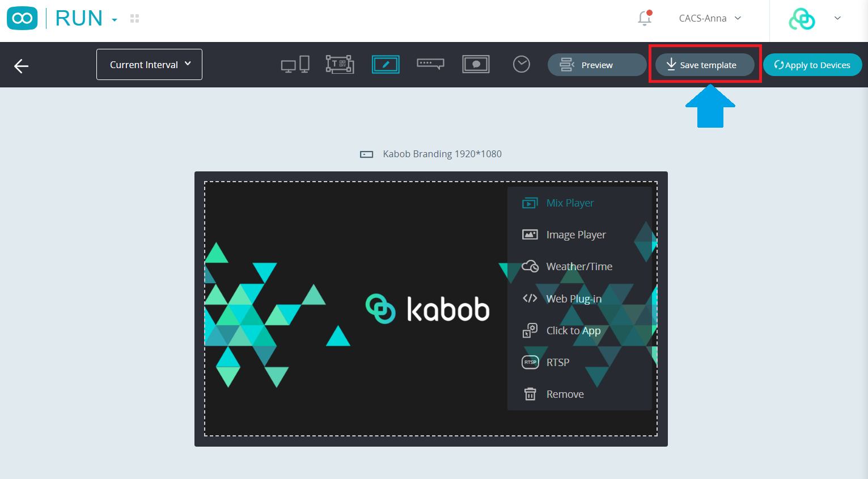
Task: Select Weather/Time menu entry
Action: pos(579,267)
